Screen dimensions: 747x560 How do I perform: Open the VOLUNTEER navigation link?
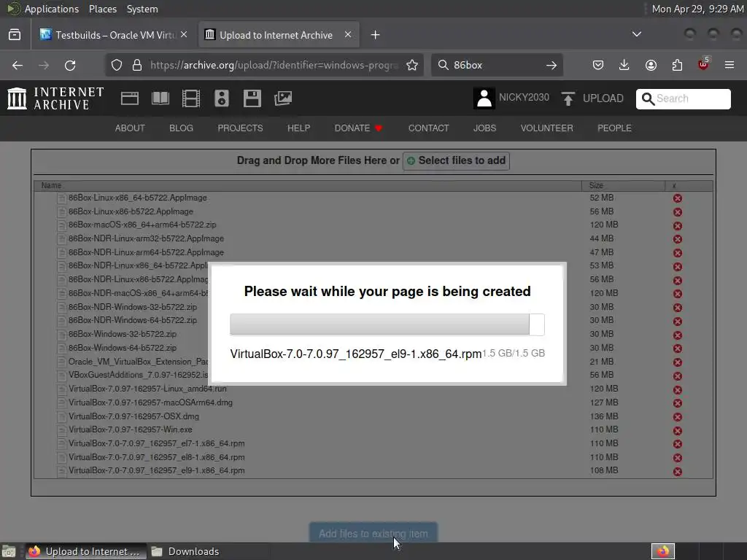[547, 128]
